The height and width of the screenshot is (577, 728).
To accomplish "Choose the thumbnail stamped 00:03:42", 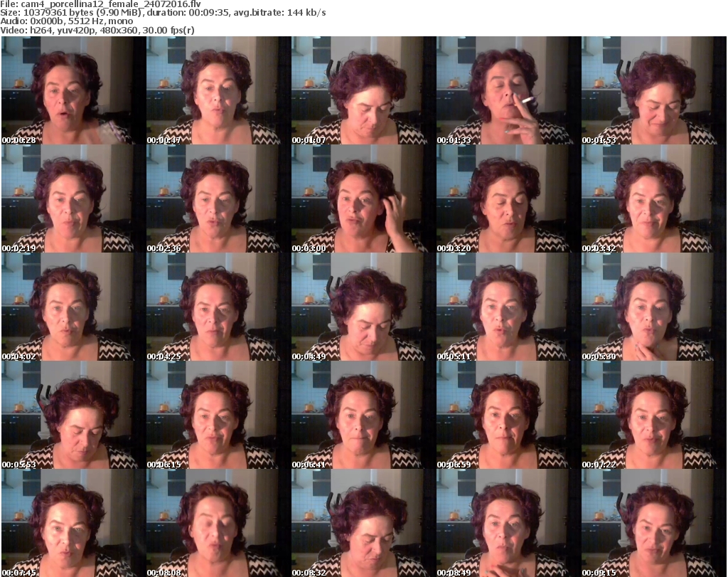I will click(x=654, y=198).
